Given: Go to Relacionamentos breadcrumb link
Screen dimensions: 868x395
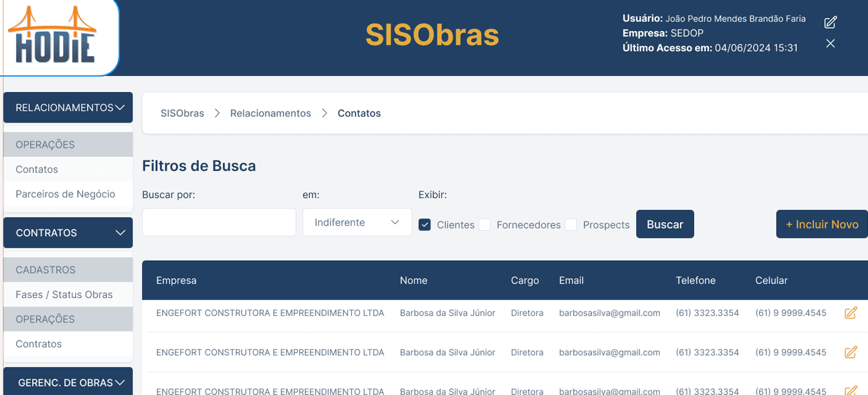Looking at the screenshot, I should point(271,113).
